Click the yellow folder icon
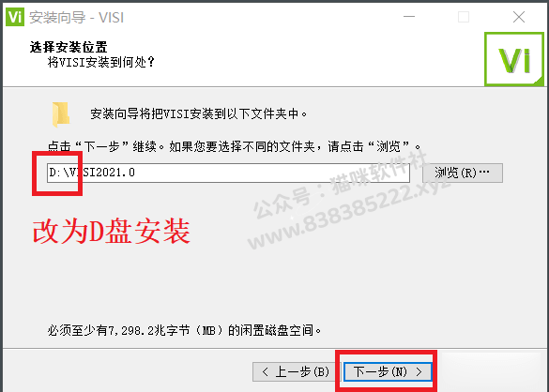The width and height of the screenshot is (549, 392). pos(61,114)
